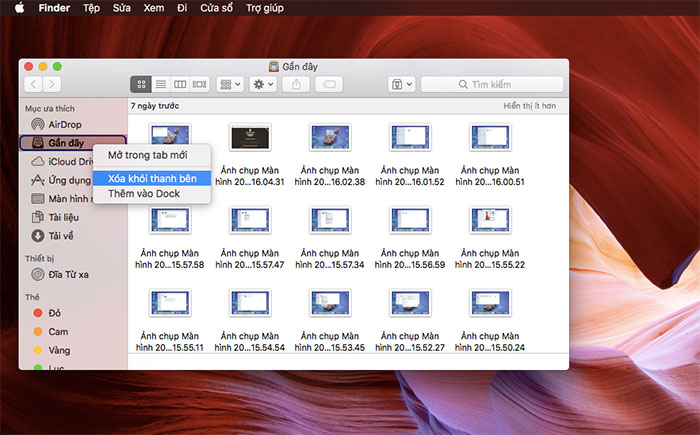Select Gần đây in the sidebar
This screenshot has width=700, height=435.
coord(73,143)
